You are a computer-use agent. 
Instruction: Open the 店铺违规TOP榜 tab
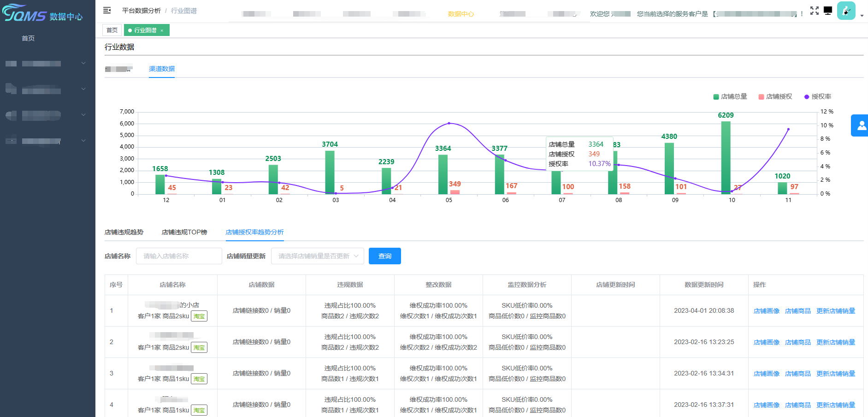click(x=184, y=232)
